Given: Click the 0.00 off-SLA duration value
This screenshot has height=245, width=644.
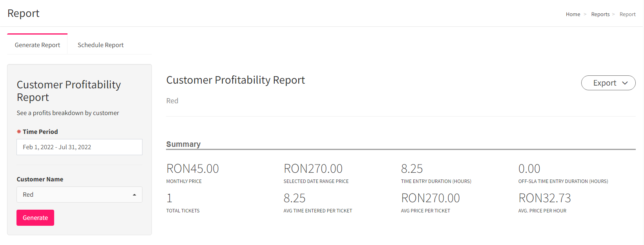Looking at the screenshot, I should pos(529,168).
